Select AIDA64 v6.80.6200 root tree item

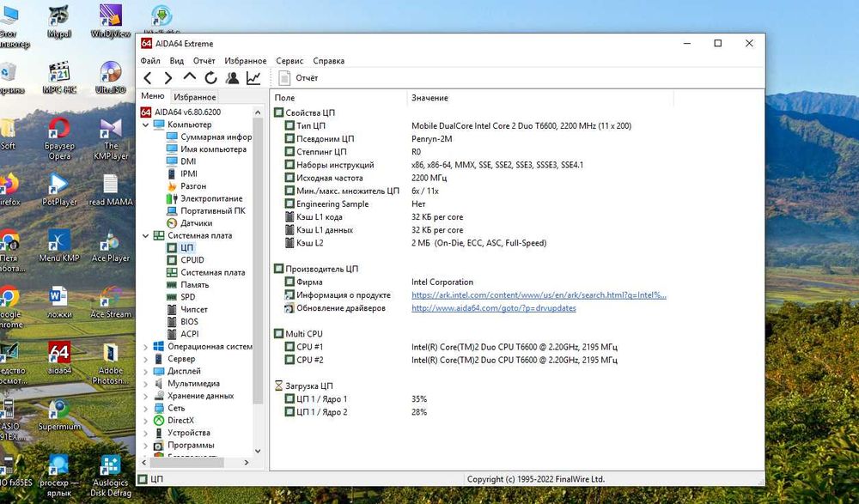[180, 112]
